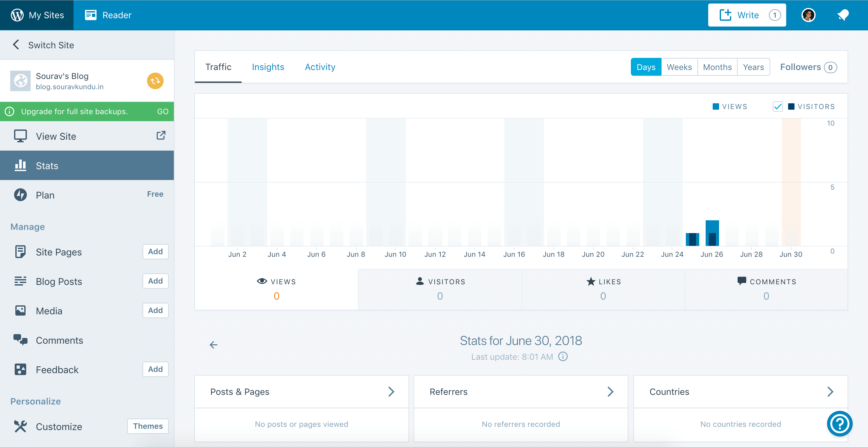
Task: Select Stats in the sidebar
Action: (x=47, y=166)
